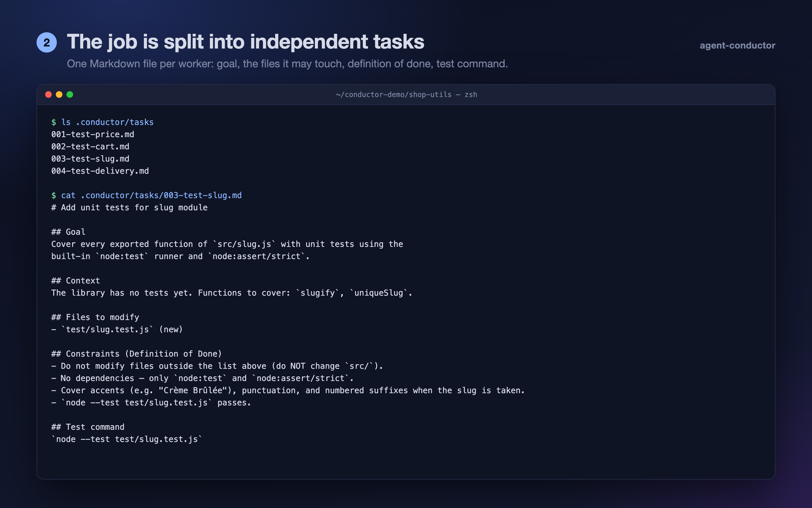Click the 'No dependencies — only' constraint line
The width and height of the screenshot is (812, 508).
pyautogui.click(x=202, y=378)
